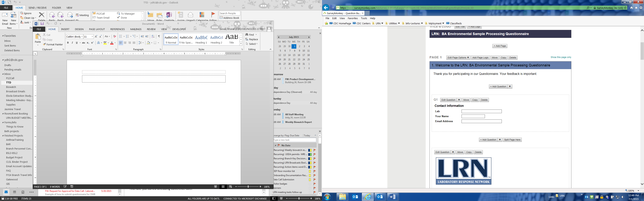Click the Bullets list icon in Word
Viewport: 644px width, 201px height.
pos(121,36)
